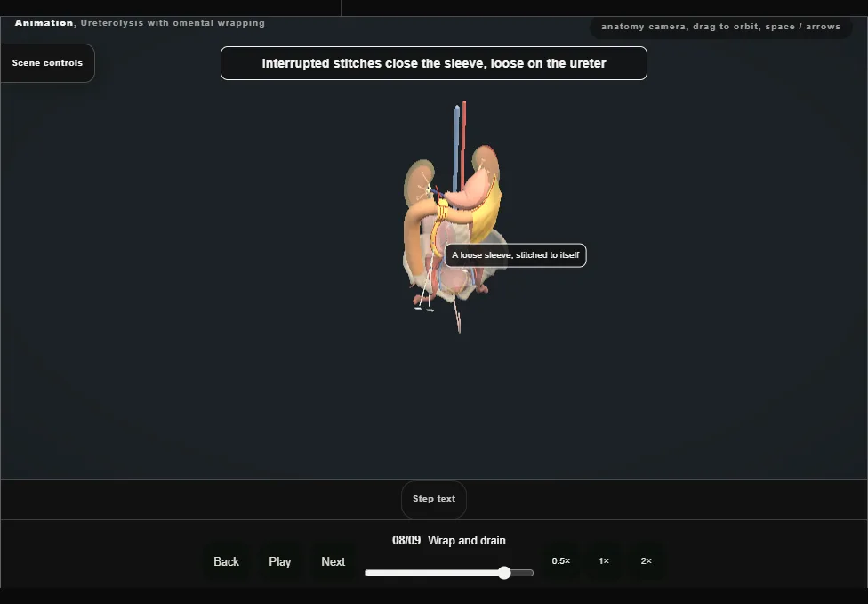Click the interrupted stitches caption banner
This screenshot has width=868, height=604.
tap(434, 63)
